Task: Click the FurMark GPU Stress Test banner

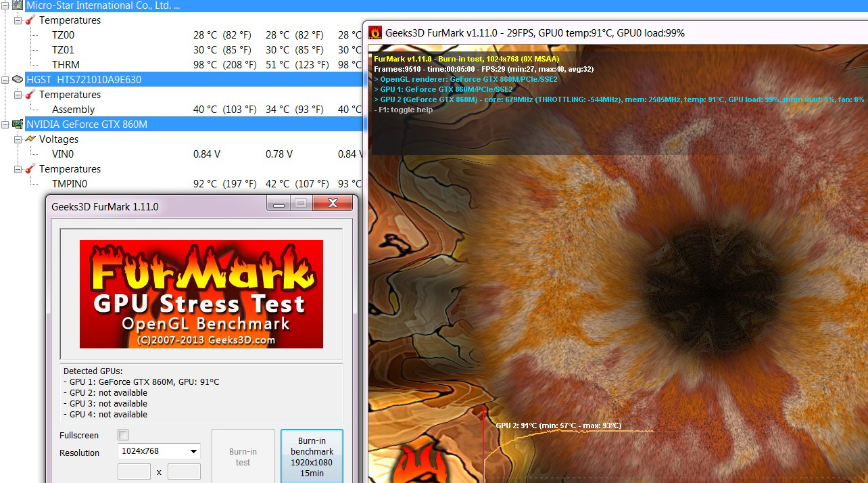Action: [201, 294]
